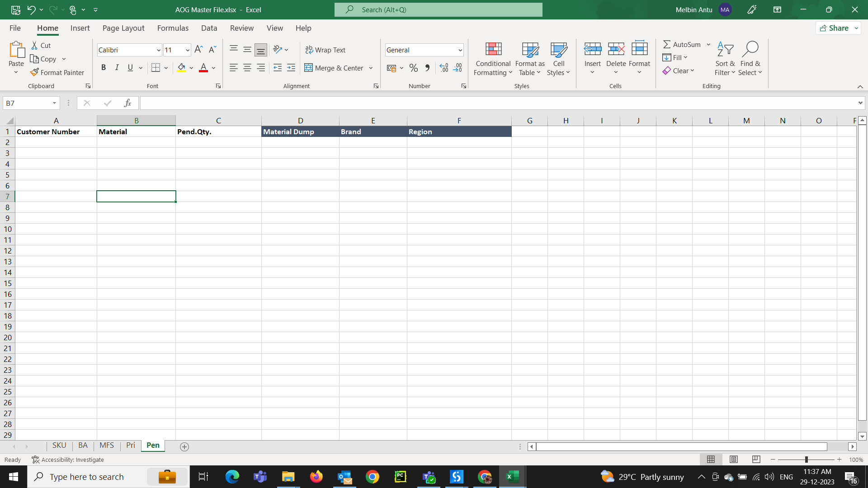The image size is (868, 488).
Task: Click the Format as Table icon
Action: (530, 50)
